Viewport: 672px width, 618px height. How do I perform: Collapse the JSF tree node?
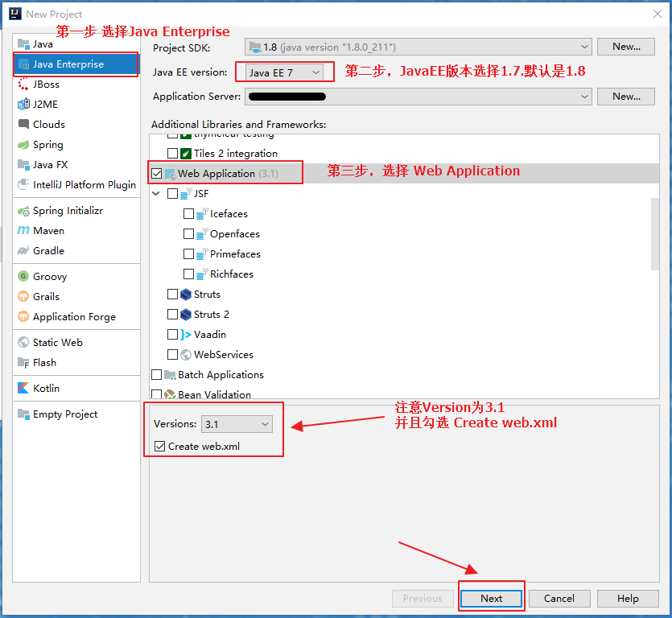click(156, 194)
